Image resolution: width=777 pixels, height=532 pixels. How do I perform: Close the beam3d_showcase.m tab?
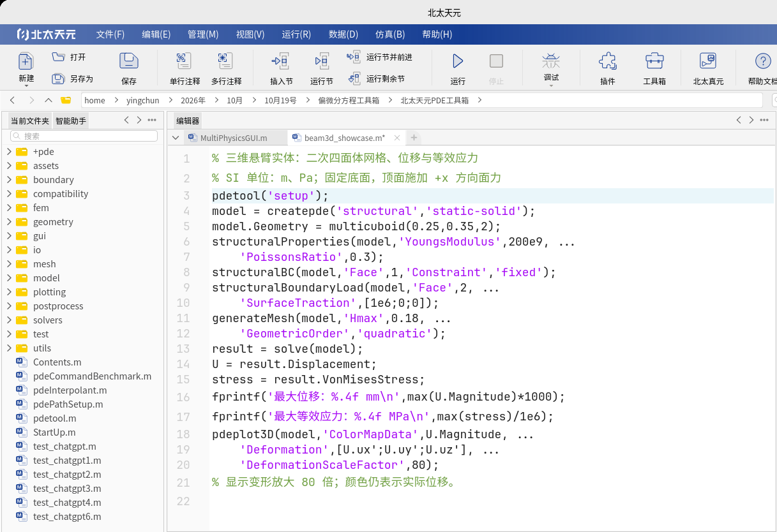(397, 138)
